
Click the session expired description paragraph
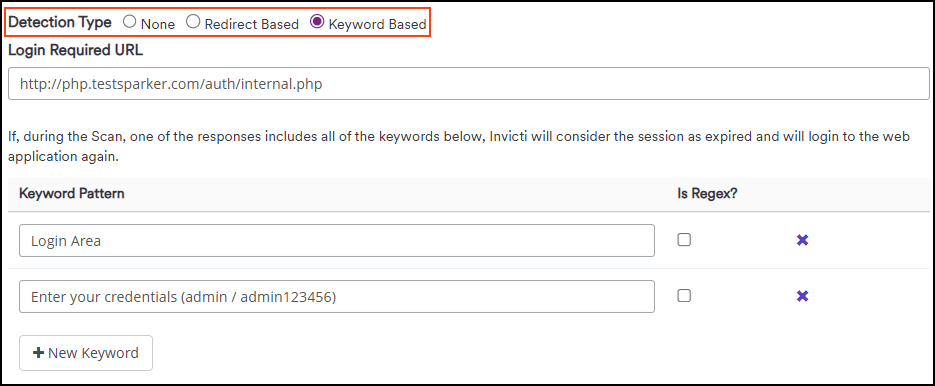click(x=459, y=148)
